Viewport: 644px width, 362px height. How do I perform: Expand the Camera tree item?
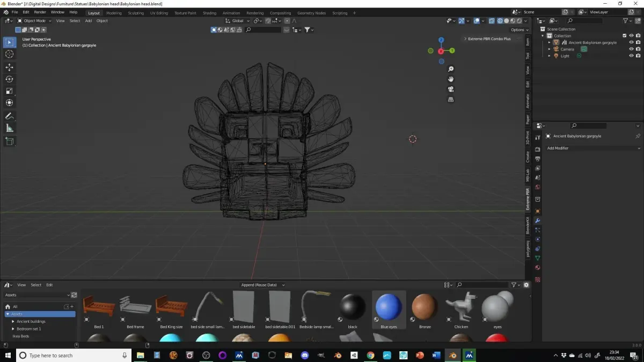(x=549, y=49)
